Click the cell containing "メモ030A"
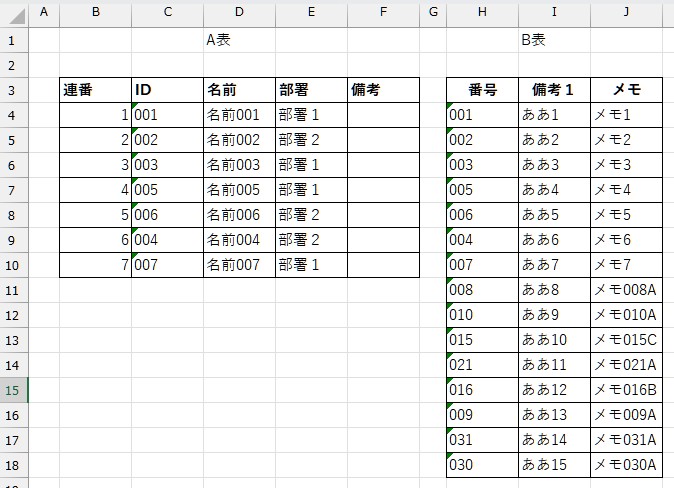Image resolution: width=674 pixels, height=488 pixels. tap(626, 465)
